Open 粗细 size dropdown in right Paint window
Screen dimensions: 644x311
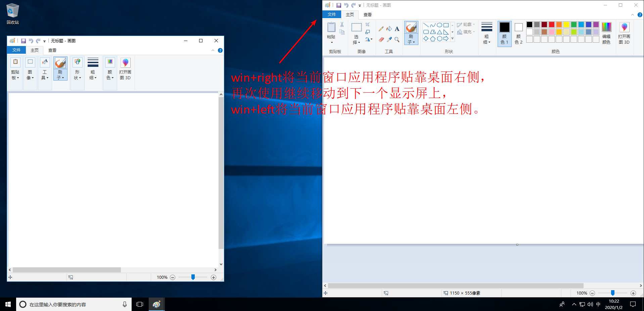[x=487, y=33]
